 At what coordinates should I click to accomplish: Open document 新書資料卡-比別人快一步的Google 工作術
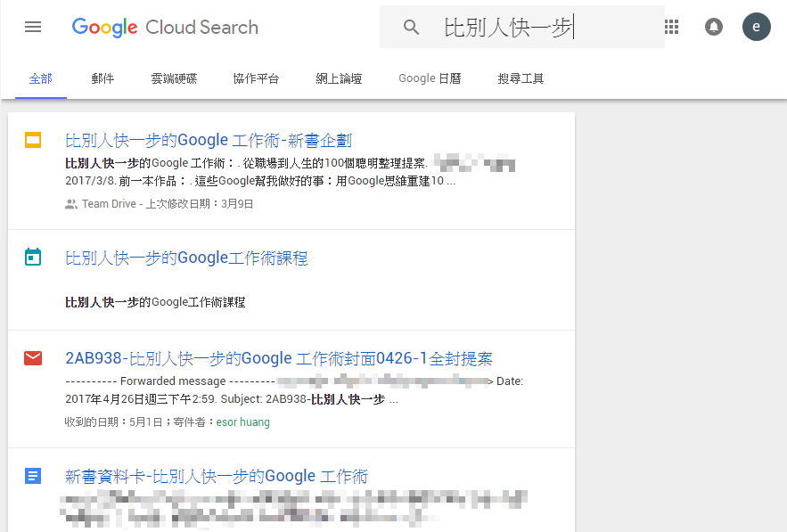pos(217,476)
